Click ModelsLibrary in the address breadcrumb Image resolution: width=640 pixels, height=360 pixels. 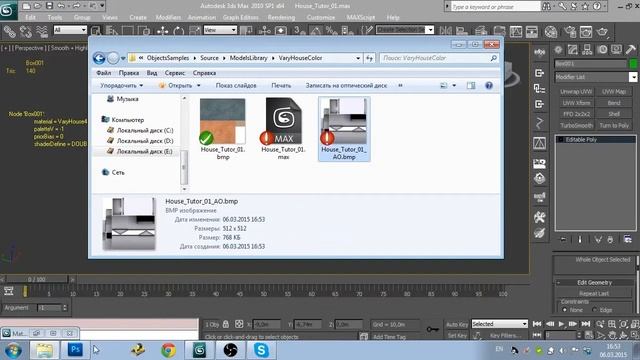point(248,58)
